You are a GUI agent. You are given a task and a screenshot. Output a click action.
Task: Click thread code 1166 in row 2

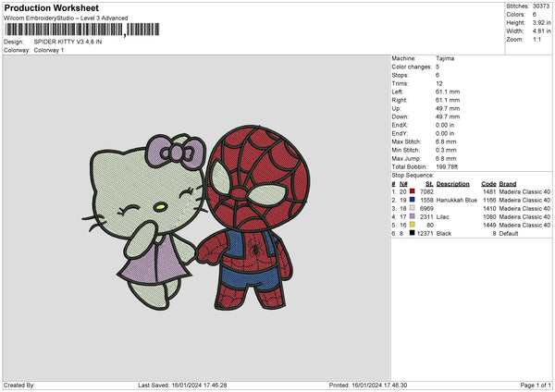[x=489, y=201]
